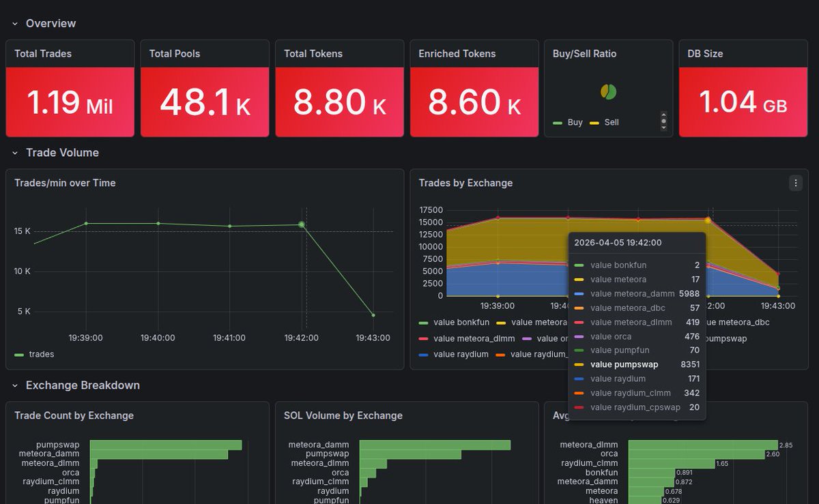
Task: Click the Buy/Sell Ratio legend scrollbar thumb
Action: pos(663,121)
